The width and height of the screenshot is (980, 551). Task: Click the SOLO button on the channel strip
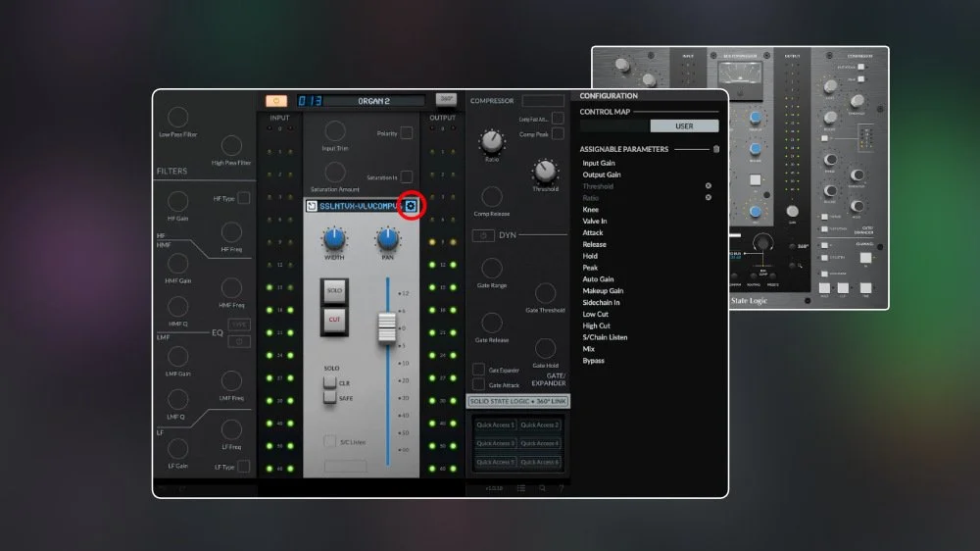[334, 291]
